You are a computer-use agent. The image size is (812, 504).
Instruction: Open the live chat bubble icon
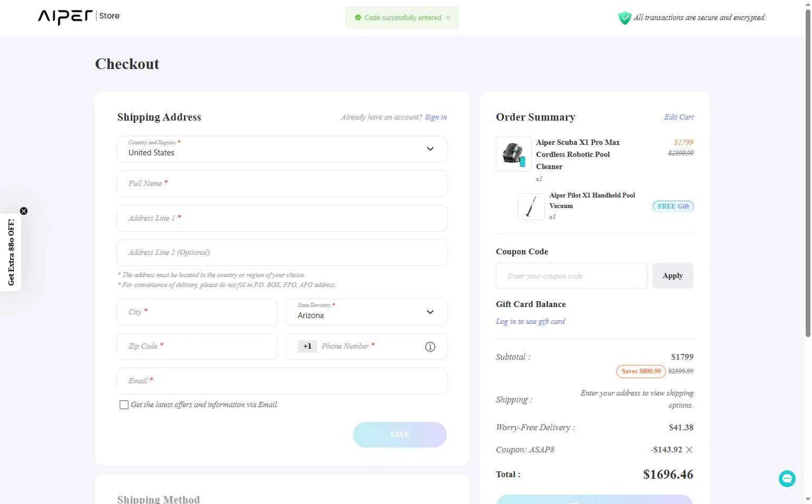click(x=787, y=478)
